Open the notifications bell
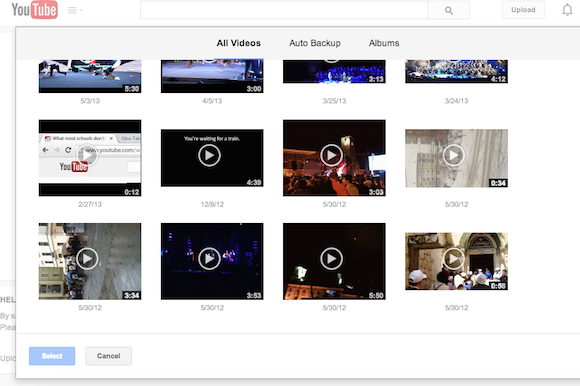This screenshot has width=580, height=386. click(x=567, y=10)
